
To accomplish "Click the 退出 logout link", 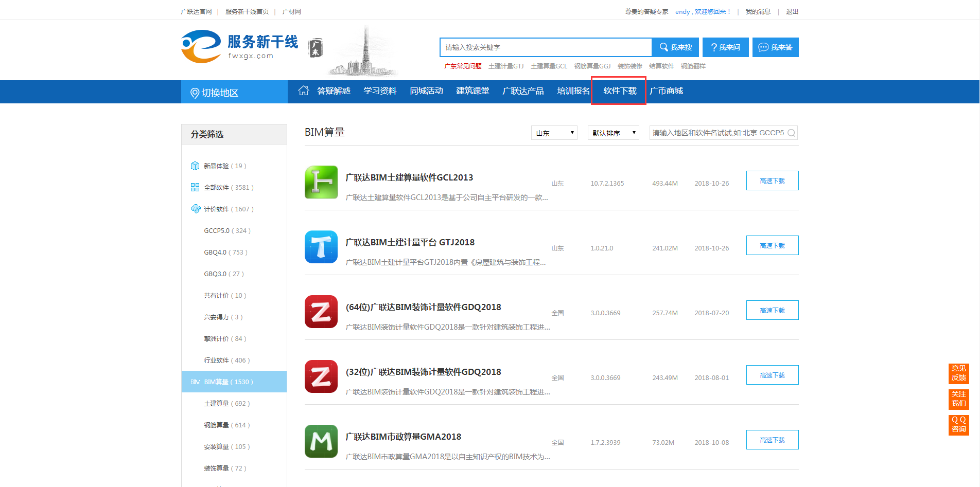I will pos(792,11).
